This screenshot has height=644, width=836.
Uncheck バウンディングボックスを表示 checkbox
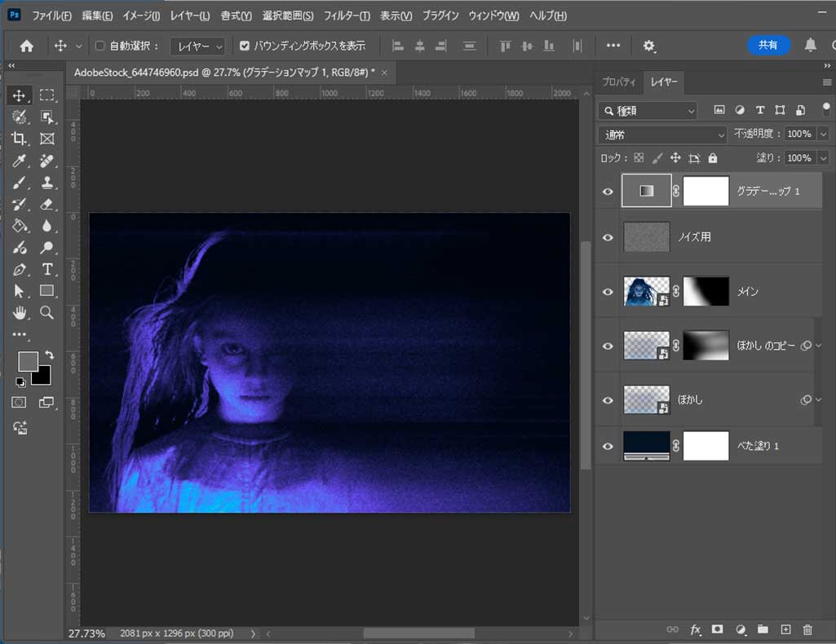pyautogui.click(x=245, y=46)
